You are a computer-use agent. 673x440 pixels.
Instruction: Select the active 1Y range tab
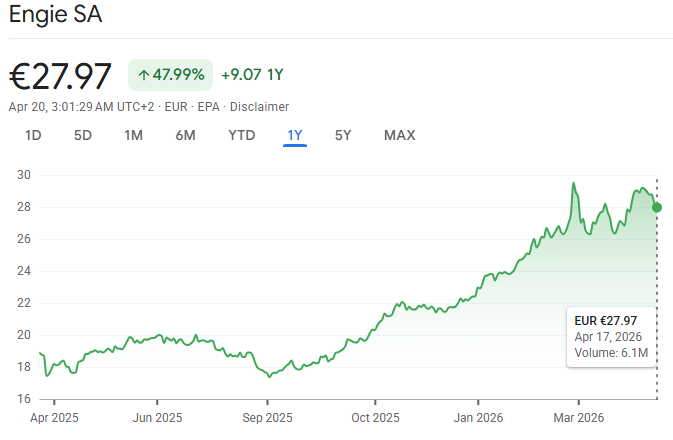point(295,136)
